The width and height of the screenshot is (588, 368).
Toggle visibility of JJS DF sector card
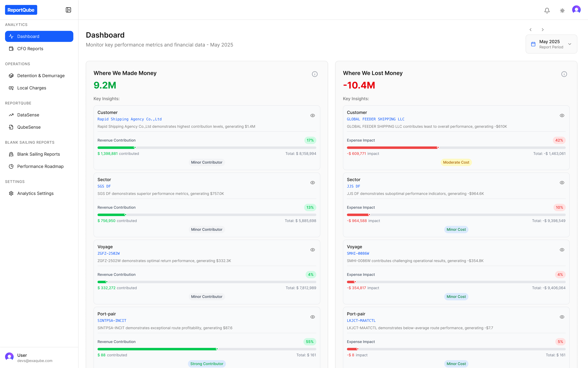tap(562, 183)
